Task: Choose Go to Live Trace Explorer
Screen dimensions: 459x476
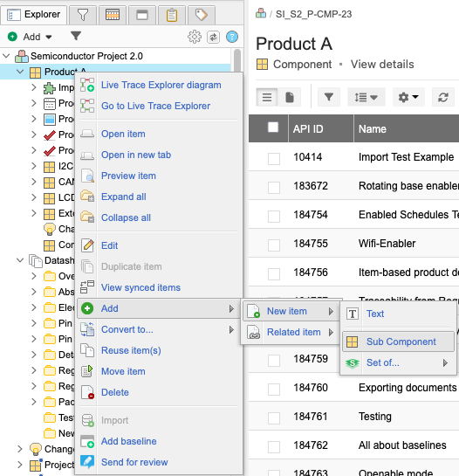Action: pyautogui.click(x=155, y=106)
